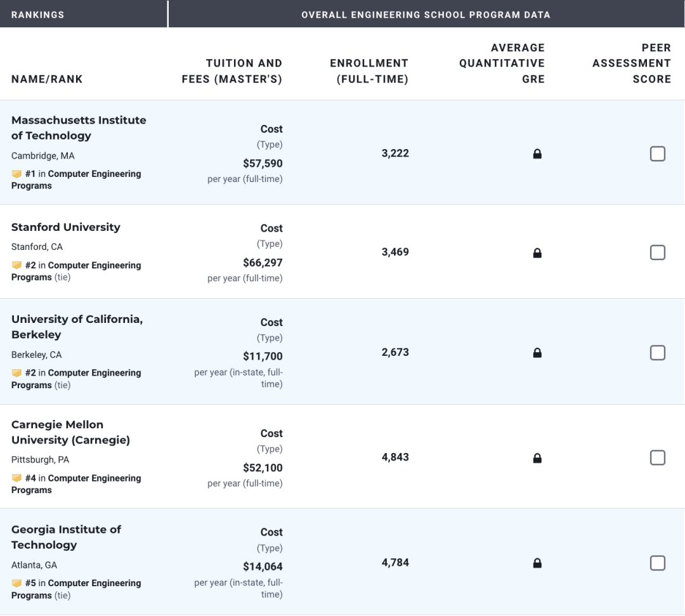Click Berkeley enrollment value 2,673
The width and height of the screenshot is (685, 616).
coord(395,352)
